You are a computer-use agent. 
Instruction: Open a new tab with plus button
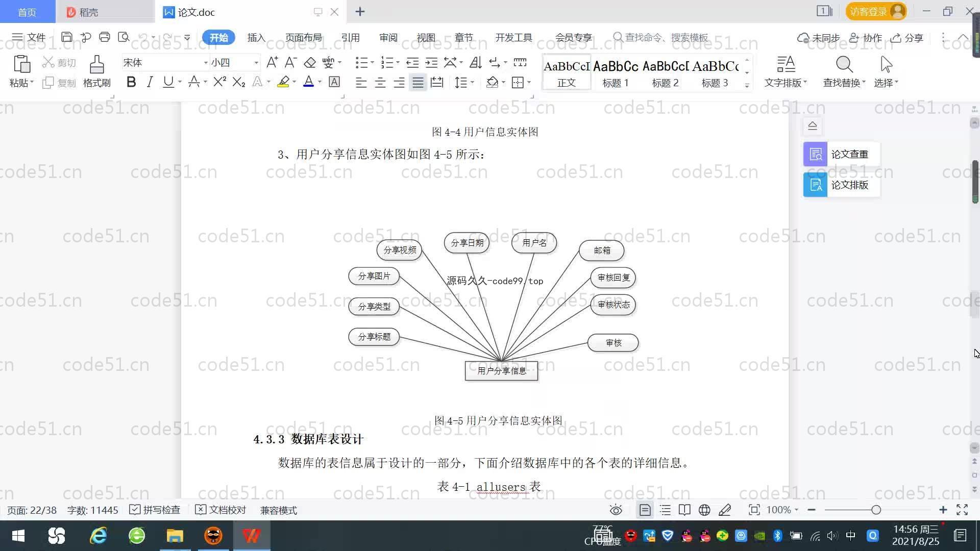tap(360, 11)
